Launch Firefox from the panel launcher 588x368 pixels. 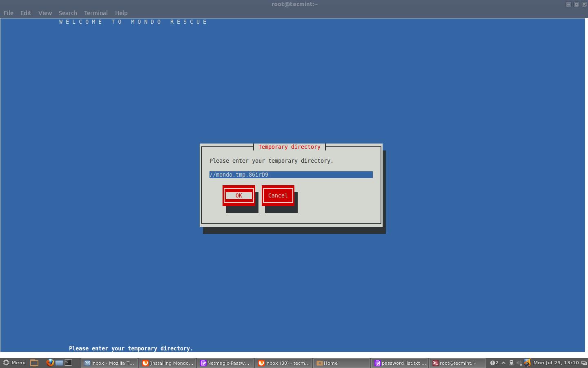[x=50, y=363]
